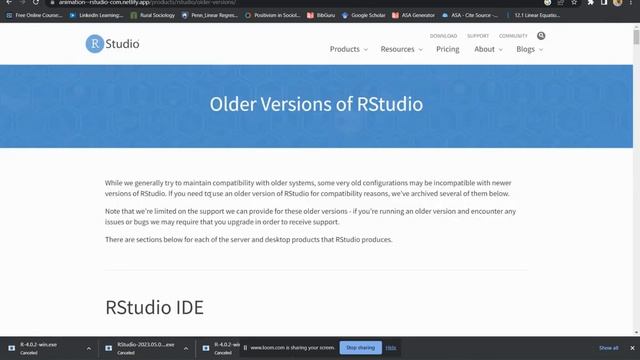Open the browser profile avatar
The image size is (640, 360).
[617, 2]
